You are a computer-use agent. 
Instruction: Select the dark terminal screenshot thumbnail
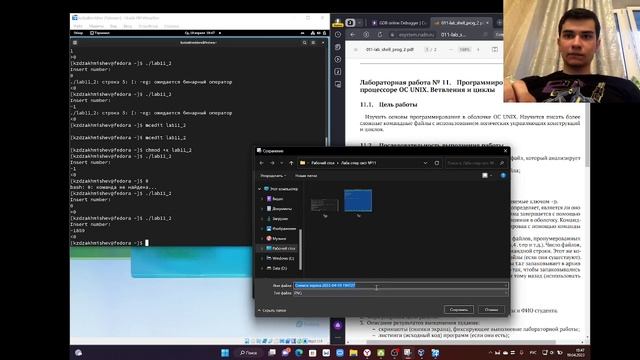pyautogui.click(x=324, y=206)
